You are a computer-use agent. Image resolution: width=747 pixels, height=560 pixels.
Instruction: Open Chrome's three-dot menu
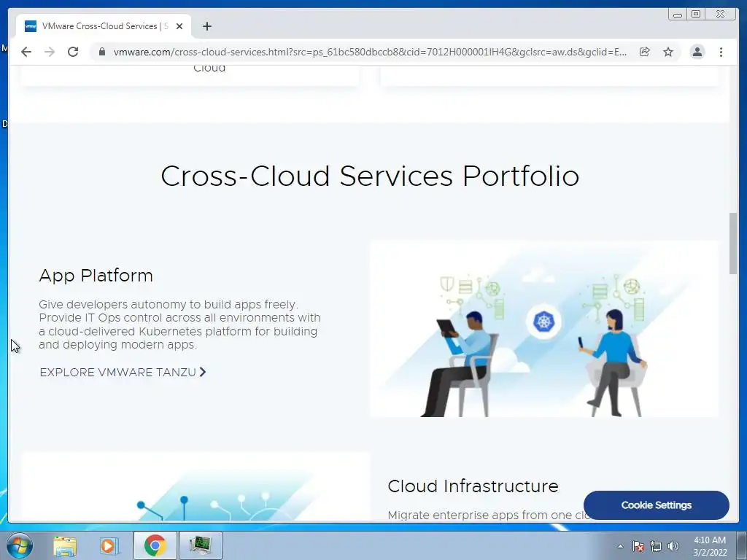tap(721, 52)
